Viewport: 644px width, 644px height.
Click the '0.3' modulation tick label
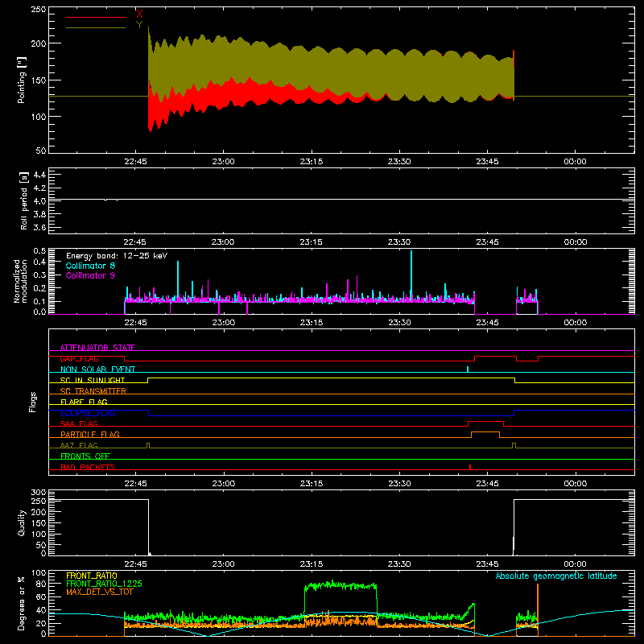(39, 275)
